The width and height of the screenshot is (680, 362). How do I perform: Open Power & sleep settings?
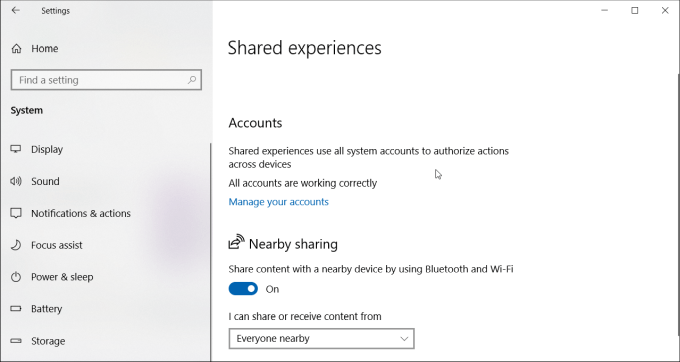tap(62, 277)
